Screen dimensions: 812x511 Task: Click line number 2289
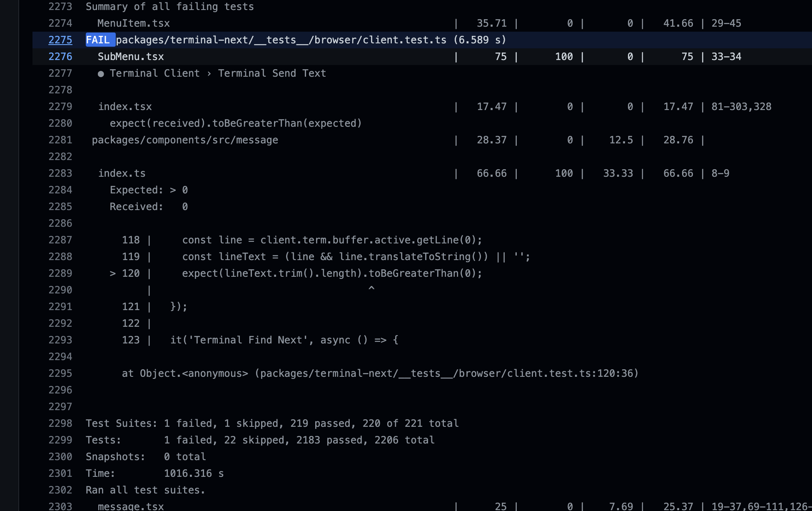point(60,273)
